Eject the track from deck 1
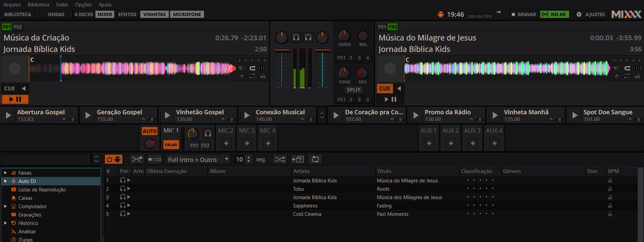 click(x=242, y=76)
